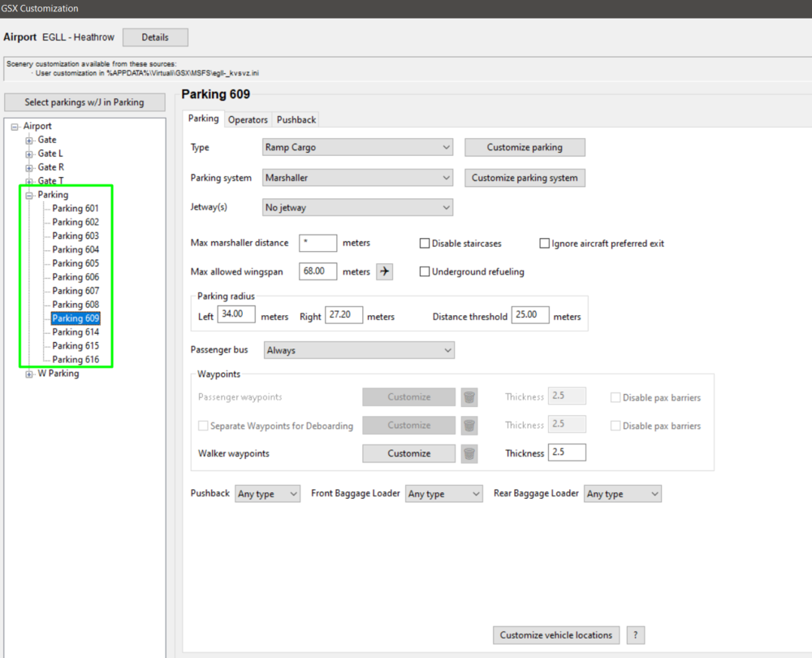The height and width of the screenshot is (658, 812).
Task: Collapse the Parking tree node
Action: (29, 195)
